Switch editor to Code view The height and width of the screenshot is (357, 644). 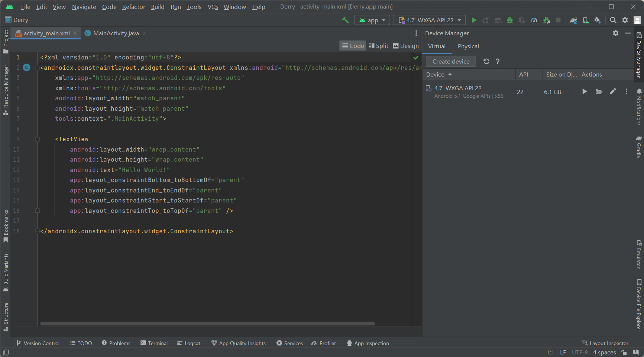pyautogui.click(x=353, y=46)
